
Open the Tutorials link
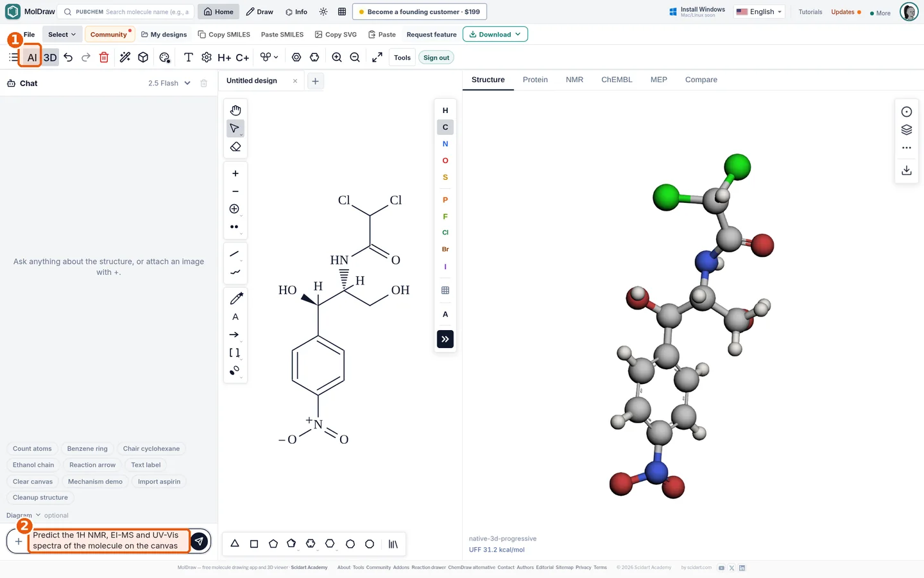[x=810, y=12]
